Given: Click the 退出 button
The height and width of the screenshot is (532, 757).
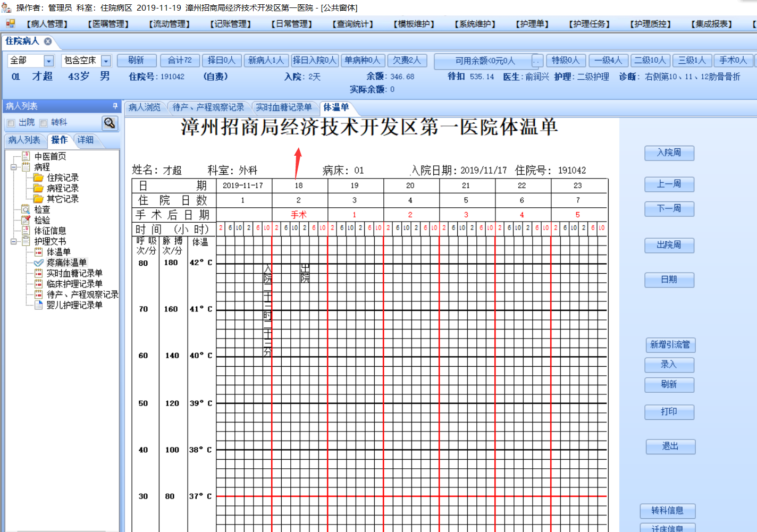Looking at the screenshot, I should [670, 447].
